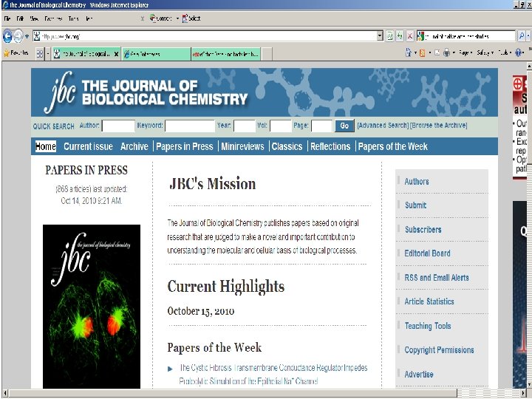The width and height of the screenshot is (532, 399).
Task: Click the Home page toolbar icon
Action: tap(409, 52)
